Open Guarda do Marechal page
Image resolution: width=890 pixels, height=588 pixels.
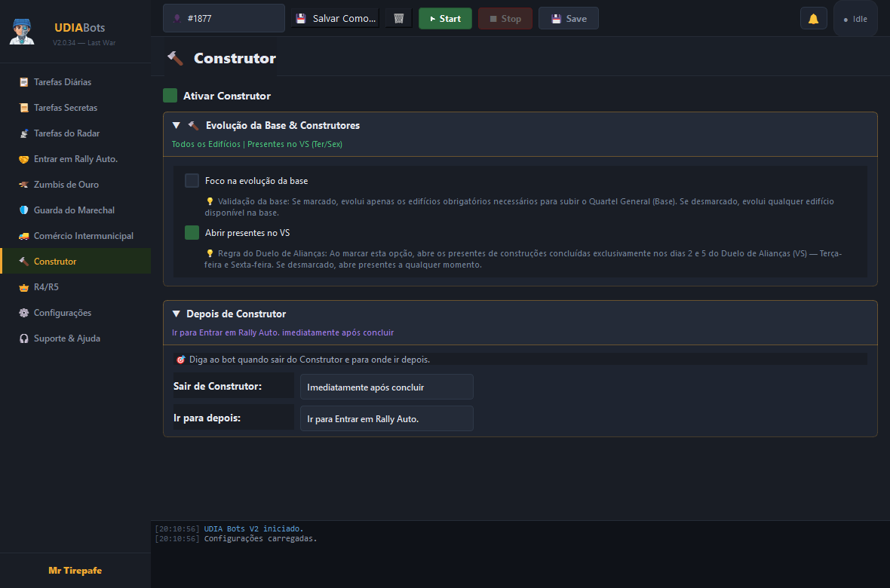[x=75, y=210]
